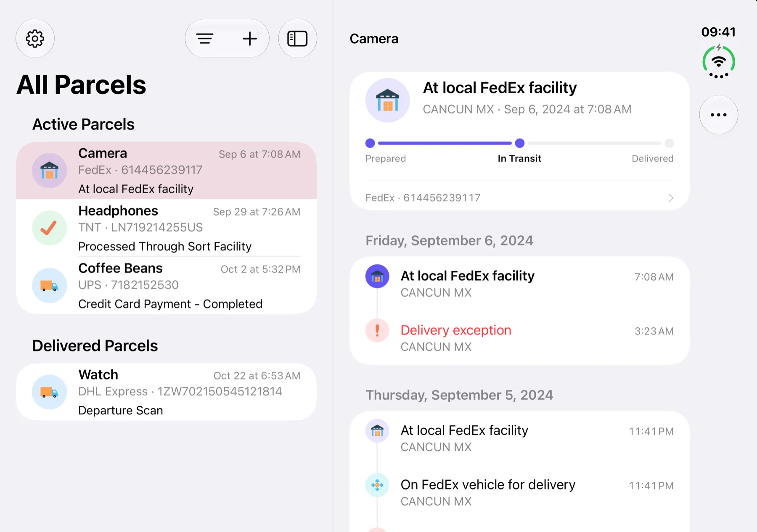
Task: Click the 'Oct 22 at 6:53 AM' timestamp
Action: pos(257,376)
